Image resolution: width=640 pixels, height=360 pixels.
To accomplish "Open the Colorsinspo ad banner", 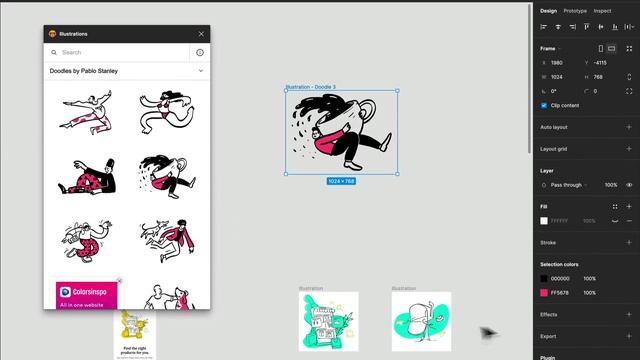I will pyautogui.click(x=87, y=296).
